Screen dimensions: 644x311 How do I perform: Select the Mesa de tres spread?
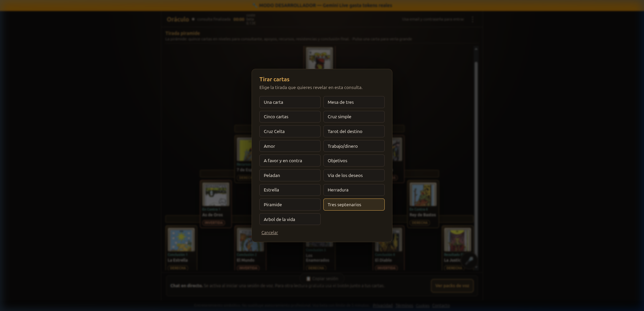(x=354, y=102)
